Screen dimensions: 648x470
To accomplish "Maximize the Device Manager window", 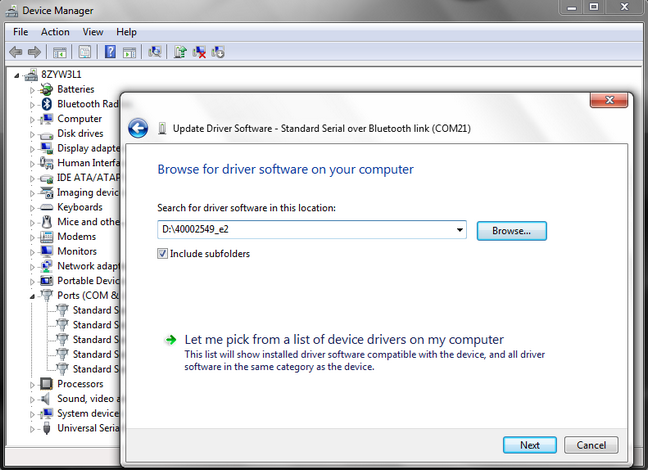I will click(x=593, y=7).
